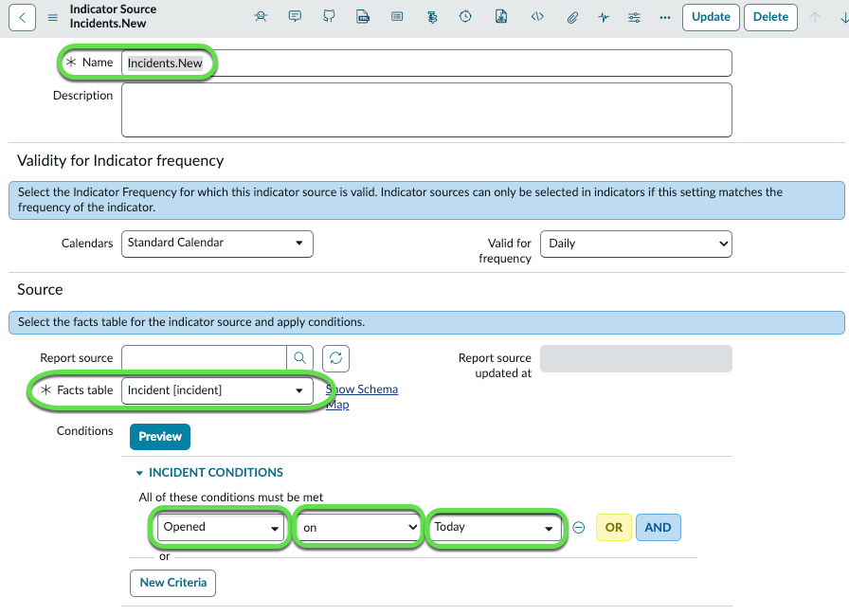This screenshot has width=849, height=616.
Task: Click 'All of these conditions must be met' text
Action: click(230, 497)
